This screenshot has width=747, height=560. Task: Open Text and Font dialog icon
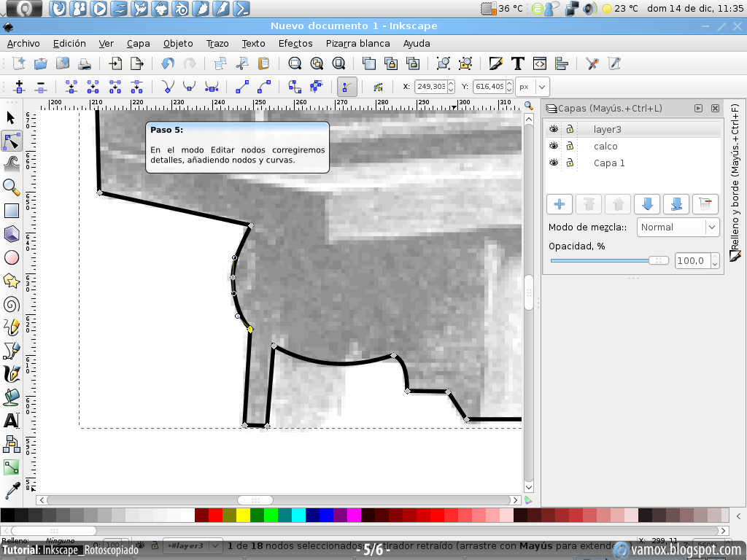(518, 63)
